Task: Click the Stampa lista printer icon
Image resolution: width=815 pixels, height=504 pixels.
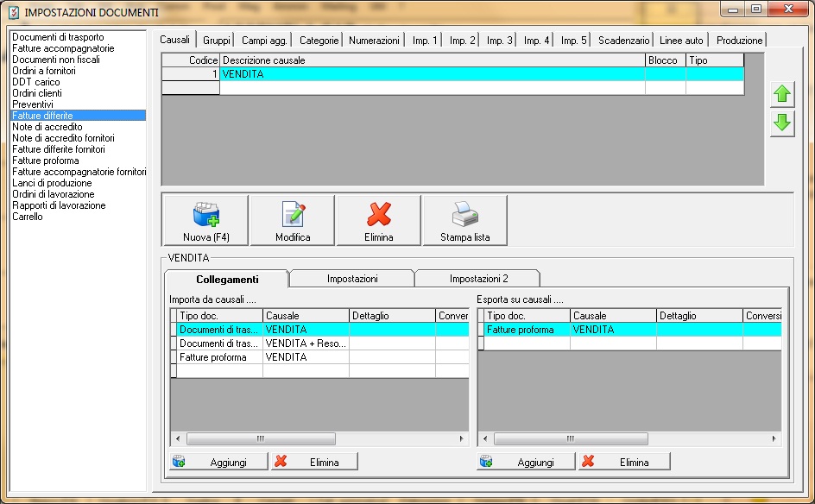Action: pyautogui.click(x=464, y=214)
